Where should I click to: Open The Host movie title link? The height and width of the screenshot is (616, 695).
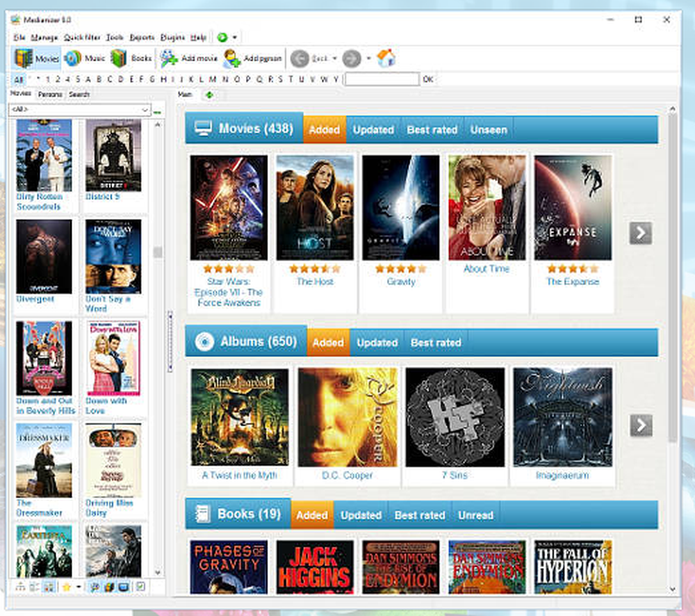pos(315,282)
